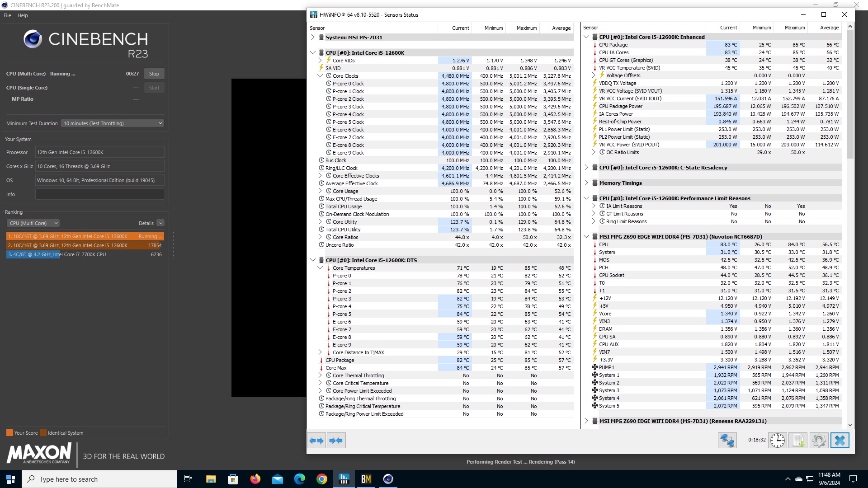Open the Windows Start menu
868x488 pixels.
[11, 479]
